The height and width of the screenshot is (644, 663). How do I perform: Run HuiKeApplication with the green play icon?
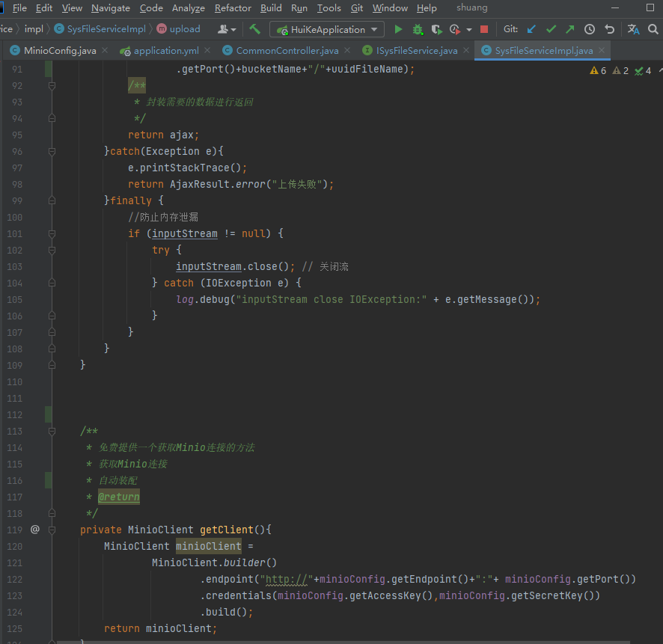coord(398,29)
